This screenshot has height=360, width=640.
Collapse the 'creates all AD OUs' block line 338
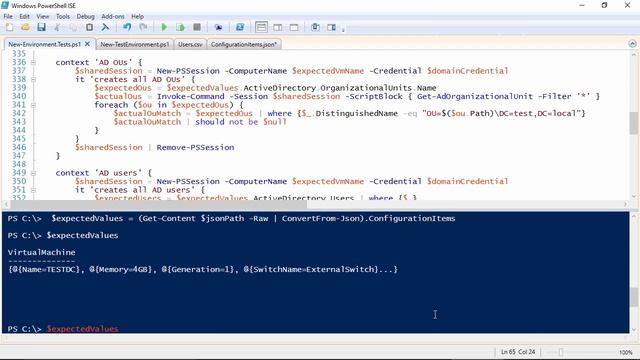[x=33, y=79]
